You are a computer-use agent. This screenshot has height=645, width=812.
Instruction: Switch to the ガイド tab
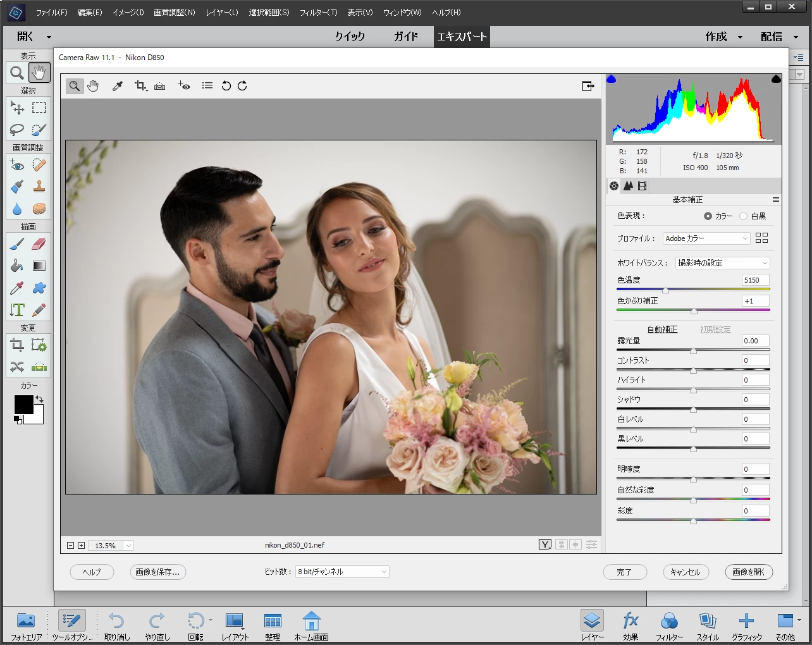406,37
